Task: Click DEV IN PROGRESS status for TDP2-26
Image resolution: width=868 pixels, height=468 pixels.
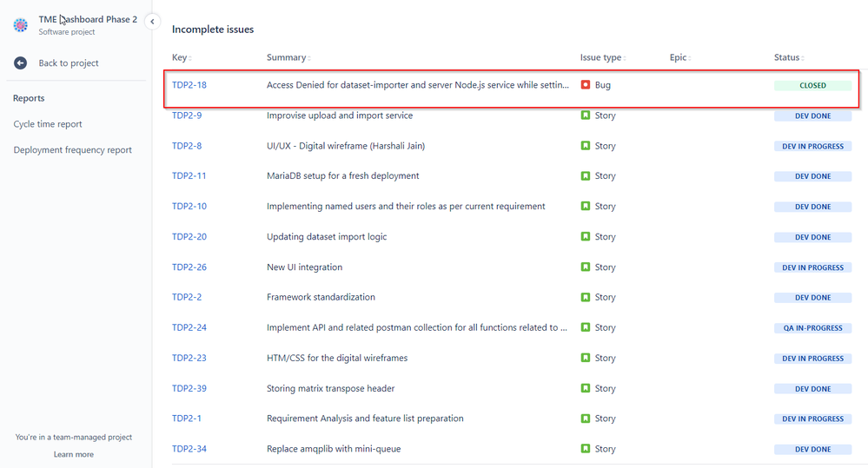Action: tap(812, 267)
